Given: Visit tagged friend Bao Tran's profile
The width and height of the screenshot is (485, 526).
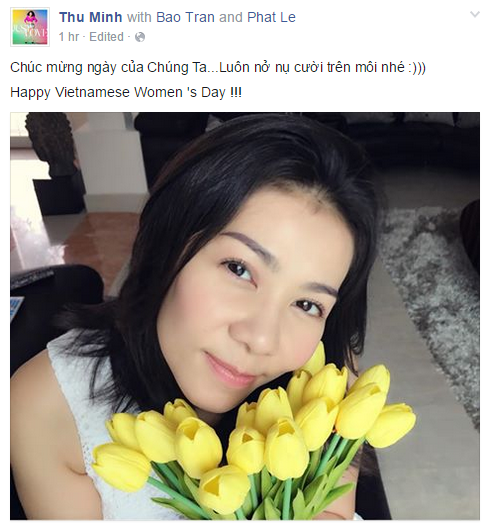Looking at the screenshot, I should pos(186,17).
